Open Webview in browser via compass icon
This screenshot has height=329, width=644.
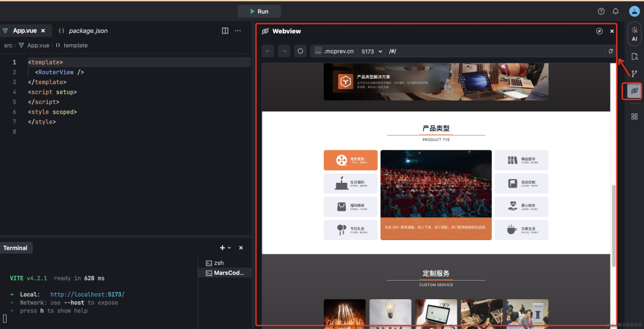point(599,31)
